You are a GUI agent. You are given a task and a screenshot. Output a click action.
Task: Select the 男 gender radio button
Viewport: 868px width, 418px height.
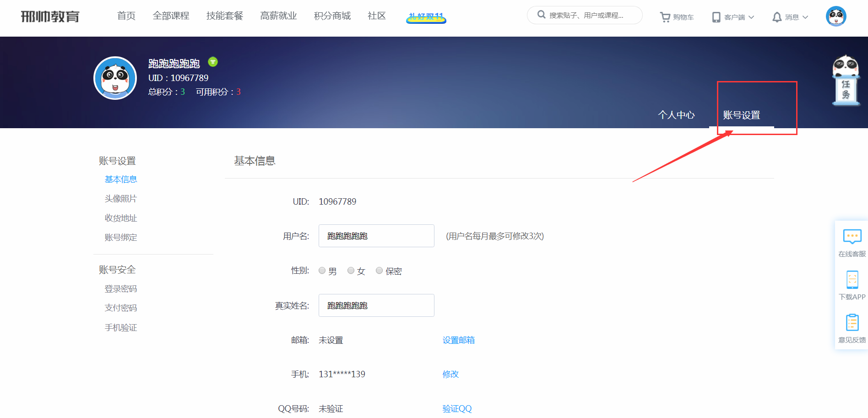(322, 270)
